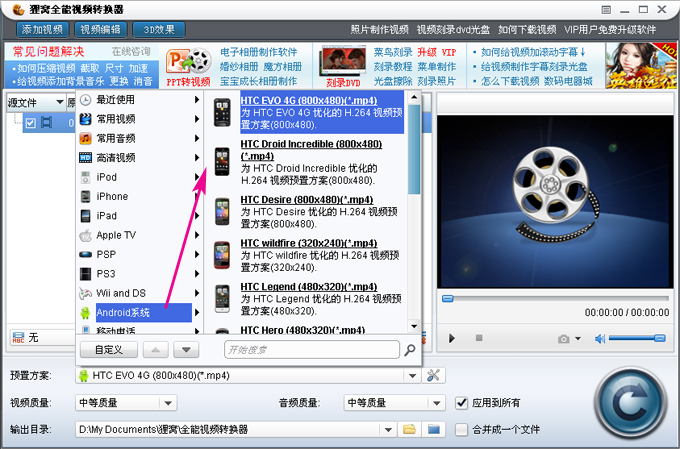
Task: Click the red HTC wildfire phone icon
Action: pyautogui.click(x=222, y=255)
